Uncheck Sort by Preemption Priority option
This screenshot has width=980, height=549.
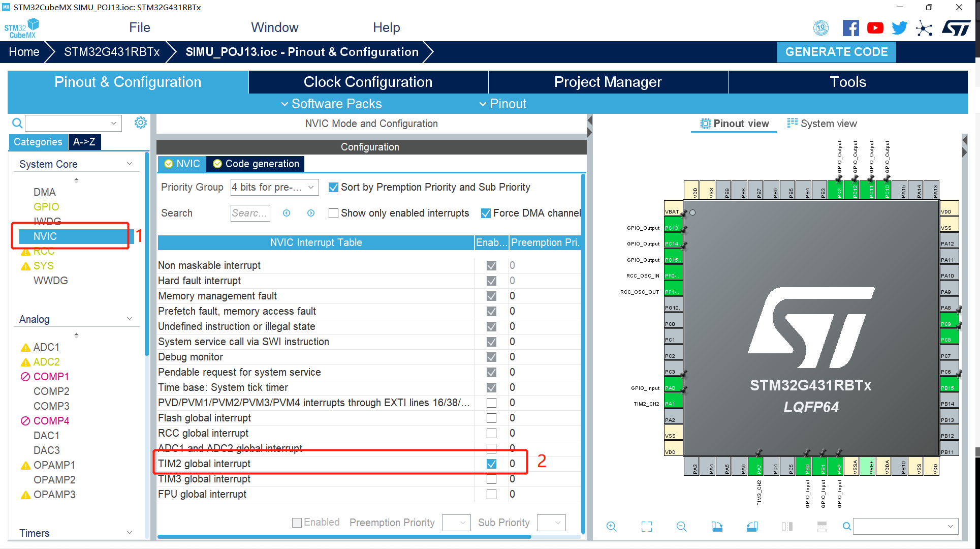(334, 188)
